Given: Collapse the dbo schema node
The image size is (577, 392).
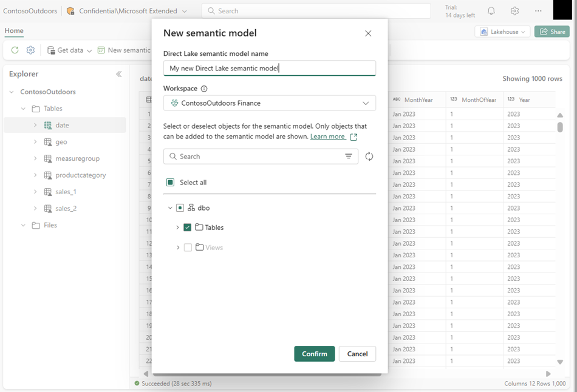Looking at the screenshot, I should [169, 208].
